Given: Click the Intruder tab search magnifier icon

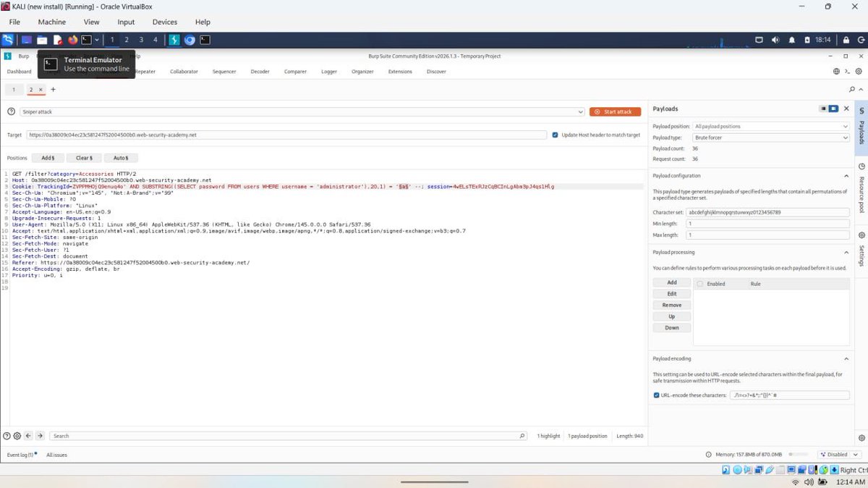Looking at the screenshot, I should click(852, 89).
